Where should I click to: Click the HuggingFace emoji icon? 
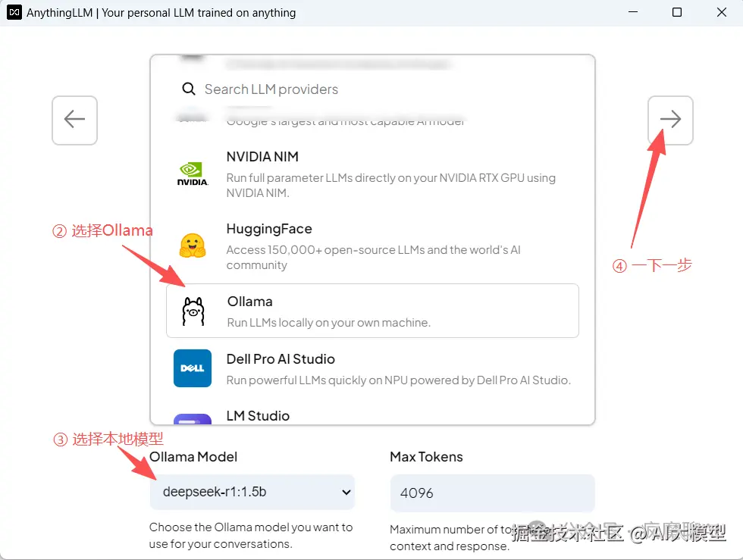[x=193, y=246]
